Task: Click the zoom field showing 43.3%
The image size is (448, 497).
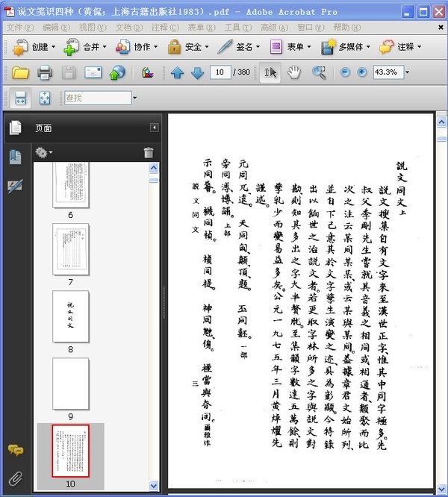Action: pos(388,72)
